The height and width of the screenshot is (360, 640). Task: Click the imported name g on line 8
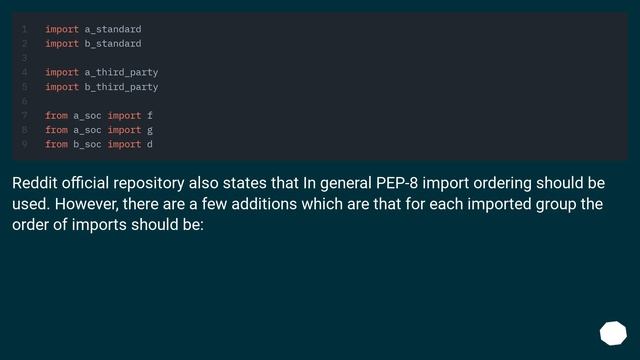(150, 130)
